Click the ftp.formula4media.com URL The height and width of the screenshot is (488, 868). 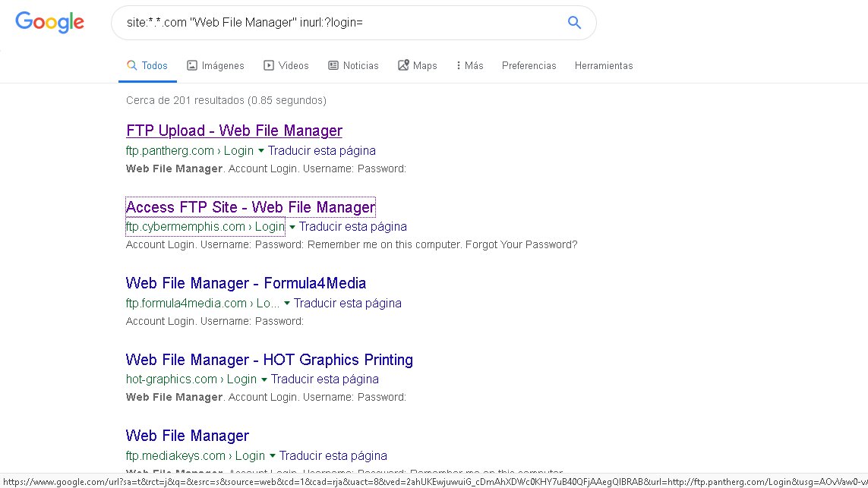(202, 304)
